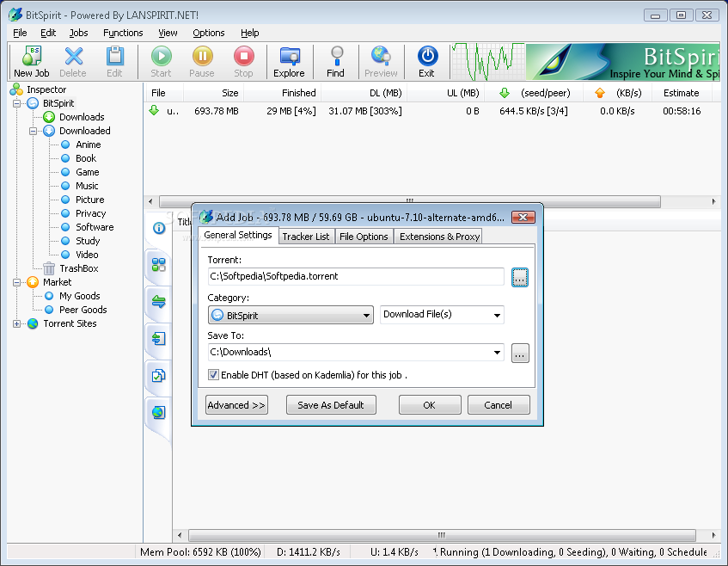Select the Video category
Image resolution: width=728 pixels, height=566 pixels.
(x=87, y=255)
